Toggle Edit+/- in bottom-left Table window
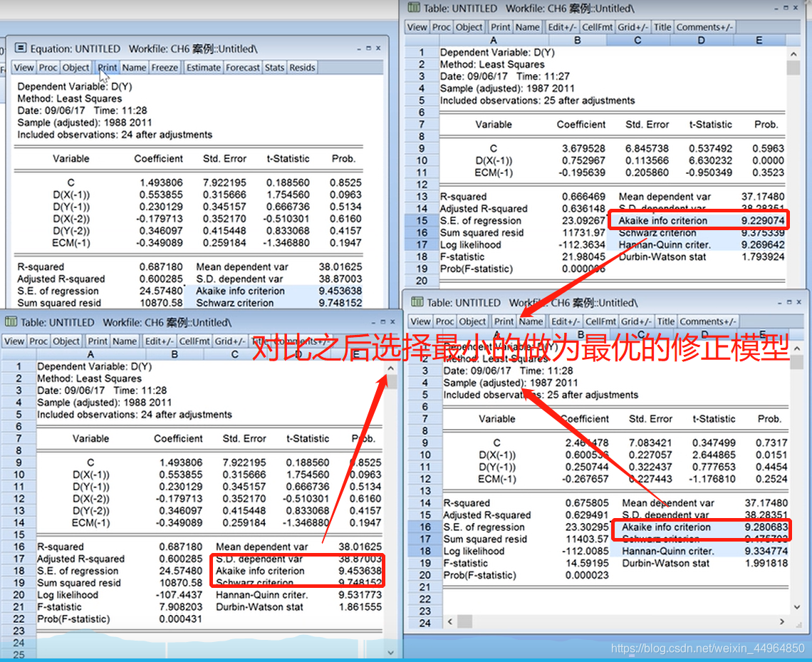The width and height of the screenshot is (812, 662). (160, 341)
